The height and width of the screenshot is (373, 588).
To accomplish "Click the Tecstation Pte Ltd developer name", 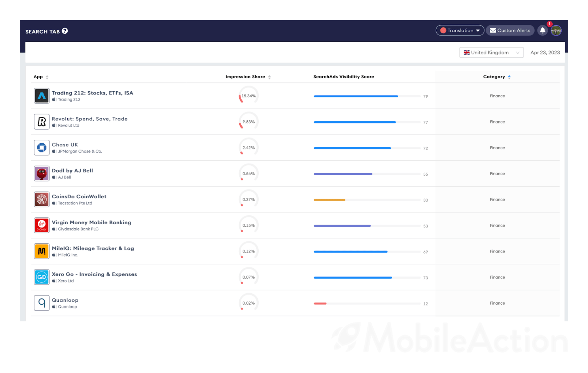I will 75,203.
